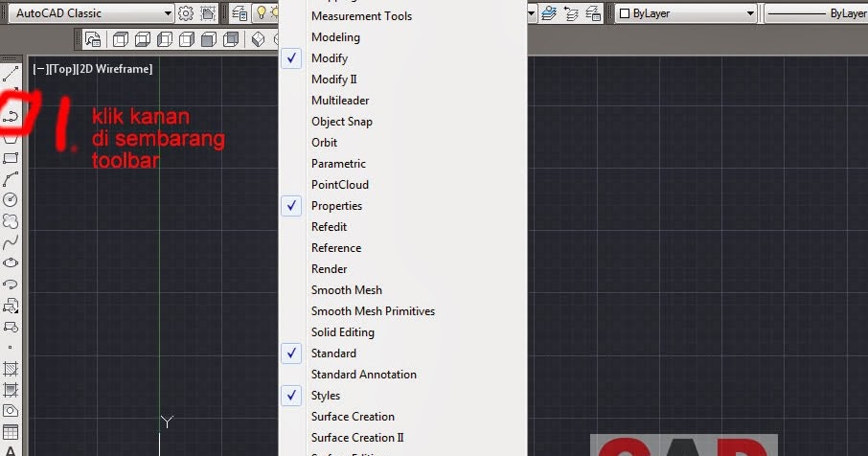The width and height of the screenshot is (868, 456).
Task: Select the Ellipse tool
Action: [11, 262]
